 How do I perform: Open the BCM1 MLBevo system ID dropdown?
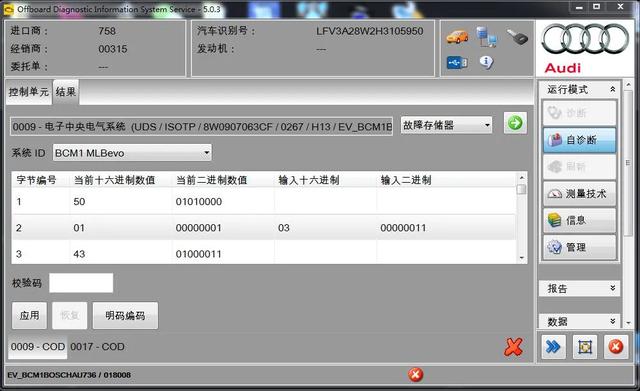pyautogui.click(x=132, y=153)
